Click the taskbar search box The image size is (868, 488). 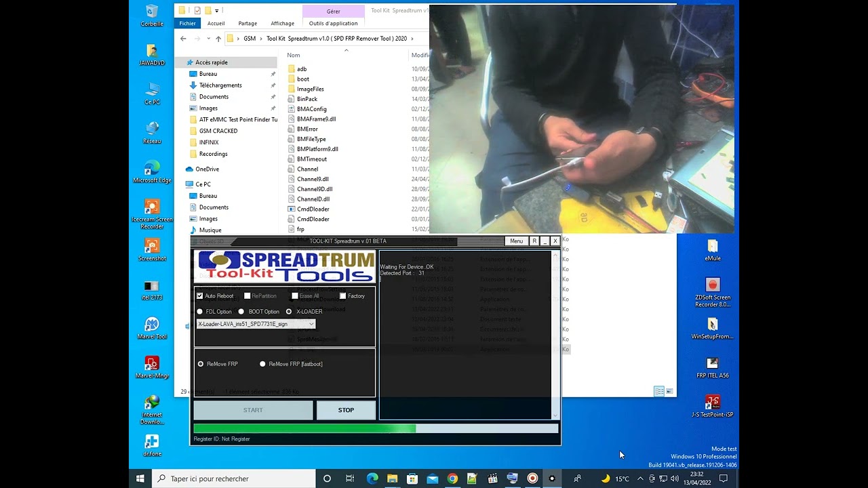click(233, 479)
